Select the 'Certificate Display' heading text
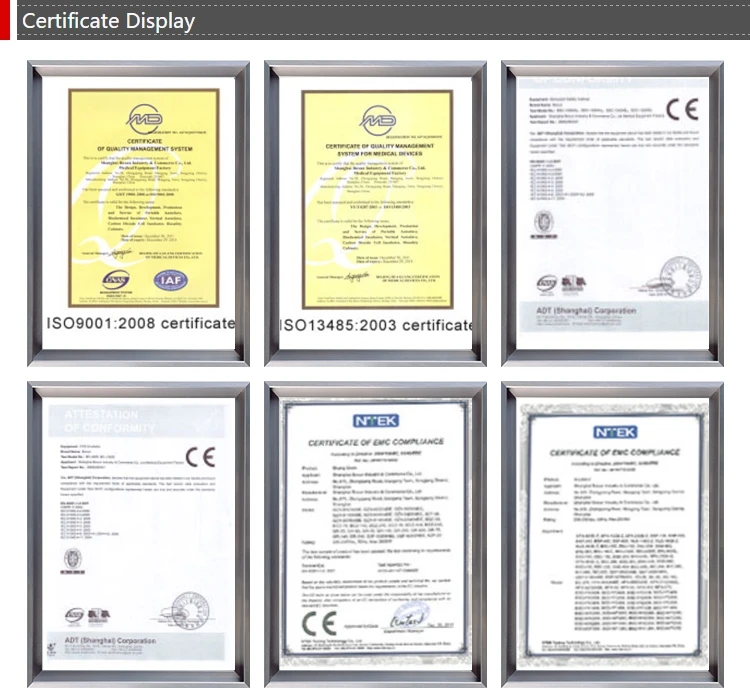Screen dimensions: 750x688 [109, 21]
